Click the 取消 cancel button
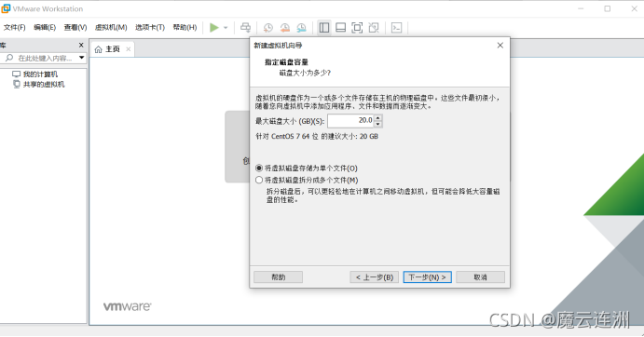This screenshot has width=644, height=337. click(x=480, y=277)
